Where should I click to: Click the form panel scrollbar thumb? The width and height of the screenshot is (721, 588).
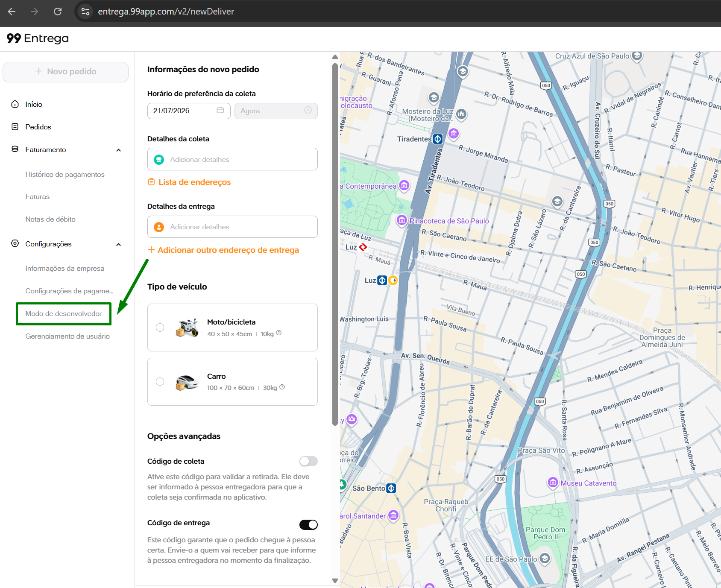(335, 244)
